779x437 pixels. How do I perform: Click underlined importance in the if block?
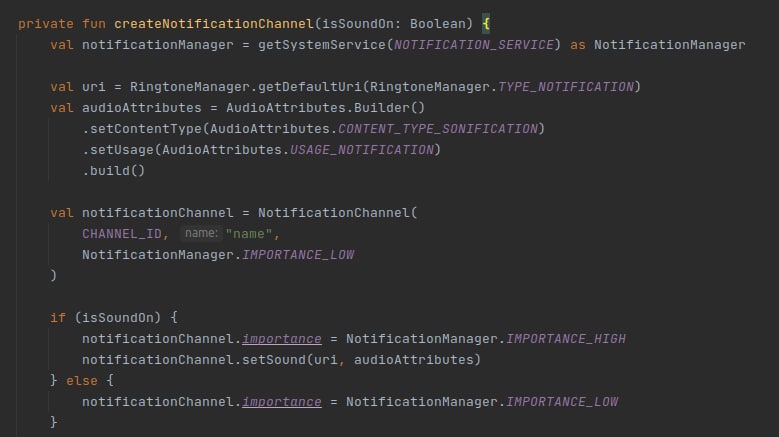coord(282,339)
